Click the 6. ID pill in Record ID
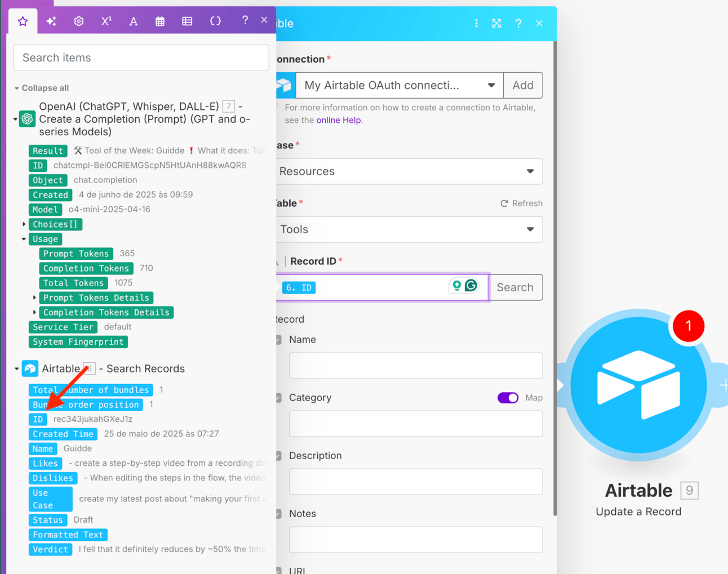The image size is (728, 574). (299, 287)
